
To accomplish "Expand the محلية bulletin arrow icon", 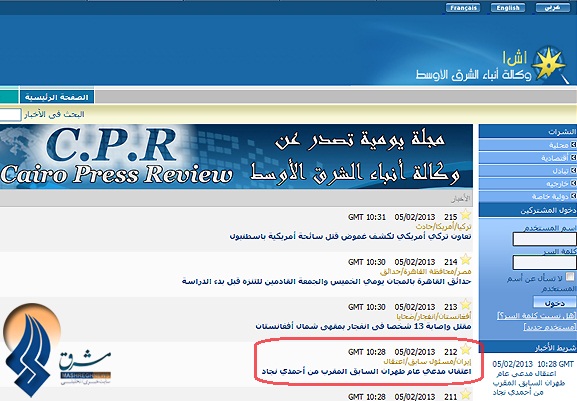I will 573,145.
